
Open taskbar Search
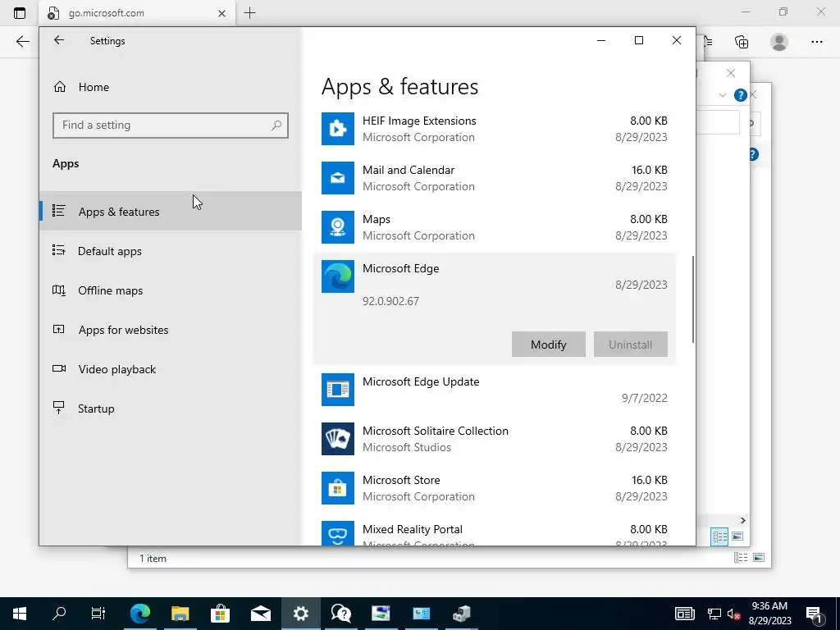[x=59, y=614]
